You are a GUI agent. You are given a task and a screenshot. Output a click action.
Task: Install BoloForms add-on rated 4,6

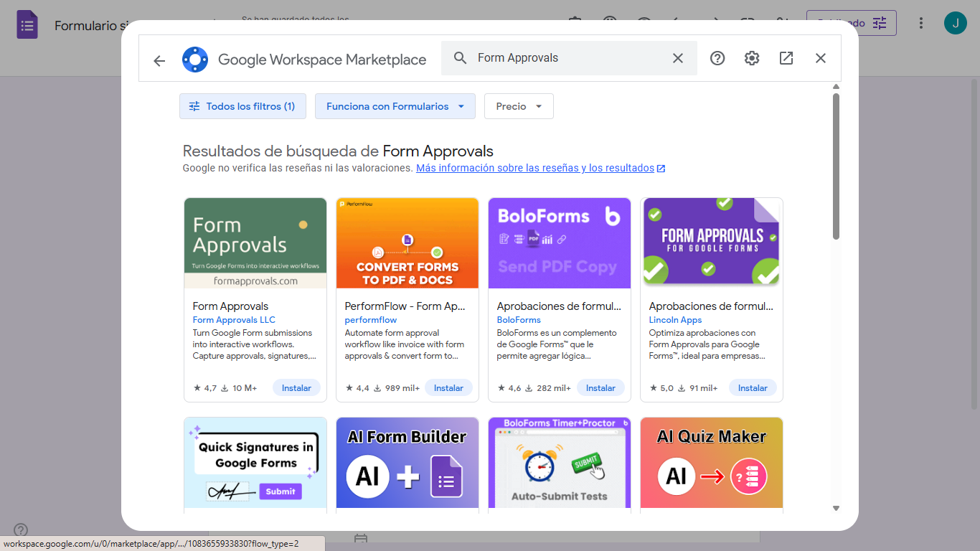tap(600, 387)
